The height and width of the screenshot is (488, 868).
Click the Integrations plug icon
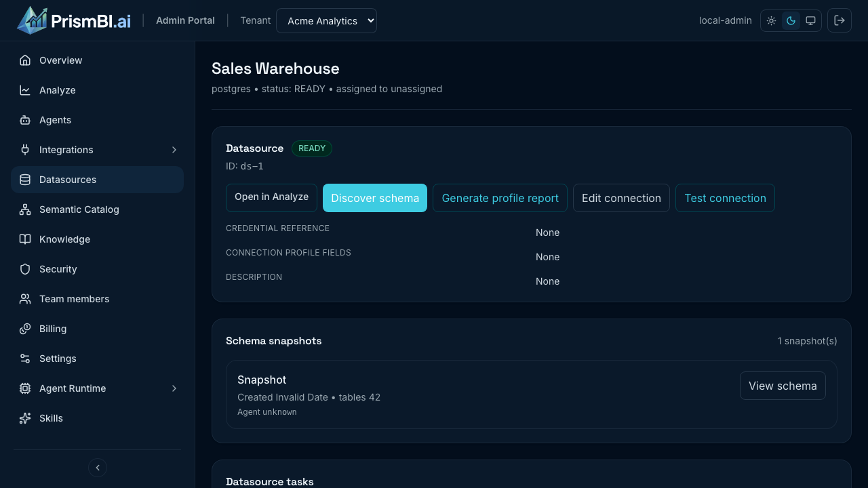(25, 150)
